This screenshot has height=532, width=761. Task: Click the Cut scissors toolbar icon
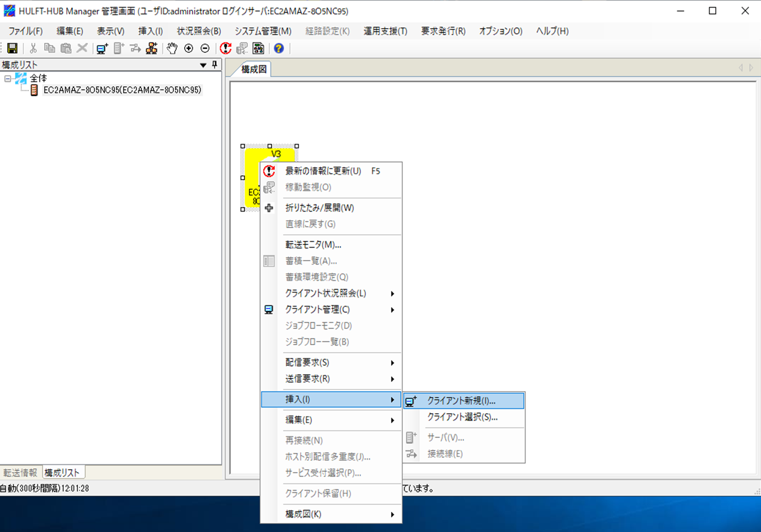pyautogui.click(x=33, y=48)
